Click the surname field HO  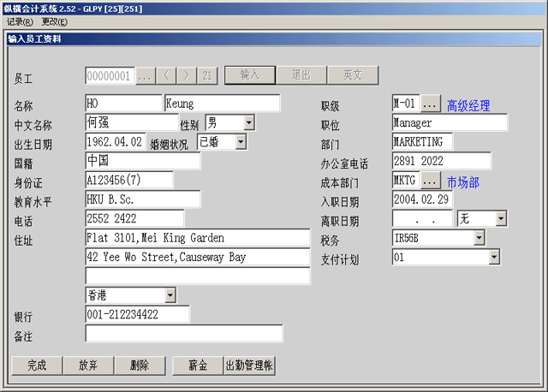click(x=123, y=104)
